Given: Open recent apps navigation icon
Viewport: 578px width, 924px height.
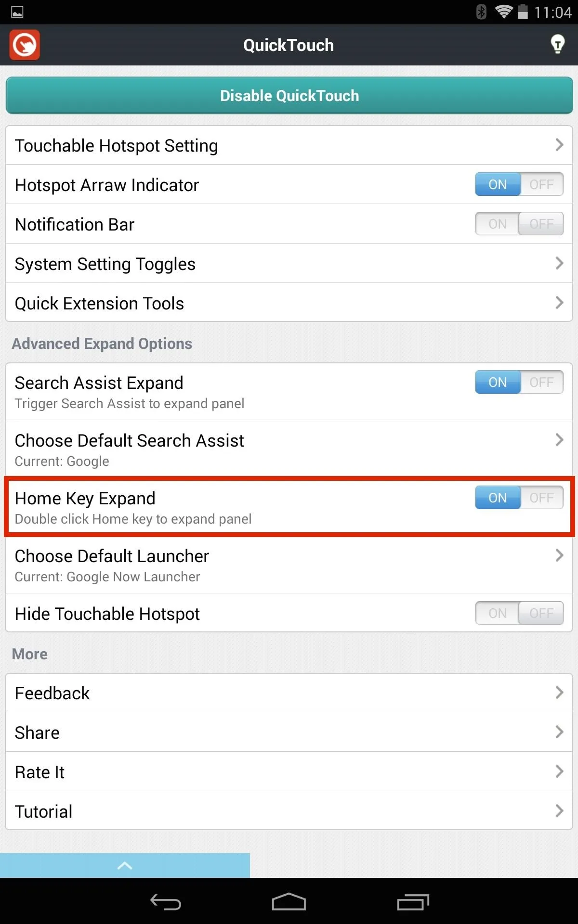Looking at the screenshot, I should tap(413, 902).
